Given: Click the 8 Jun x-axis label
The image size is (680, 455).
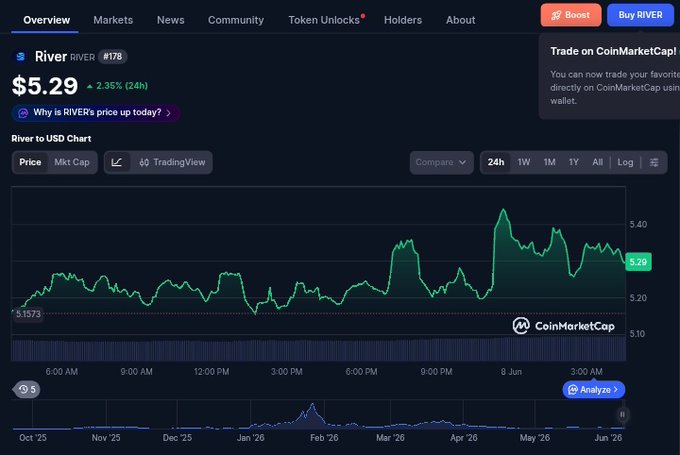Looking at the screenshot, I should click(511, 372).
